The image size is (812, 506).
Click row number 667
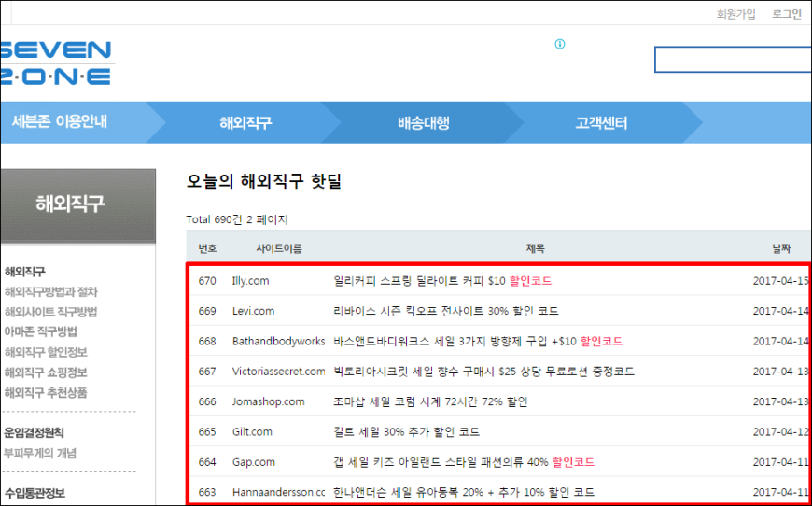tap(207, 372)
